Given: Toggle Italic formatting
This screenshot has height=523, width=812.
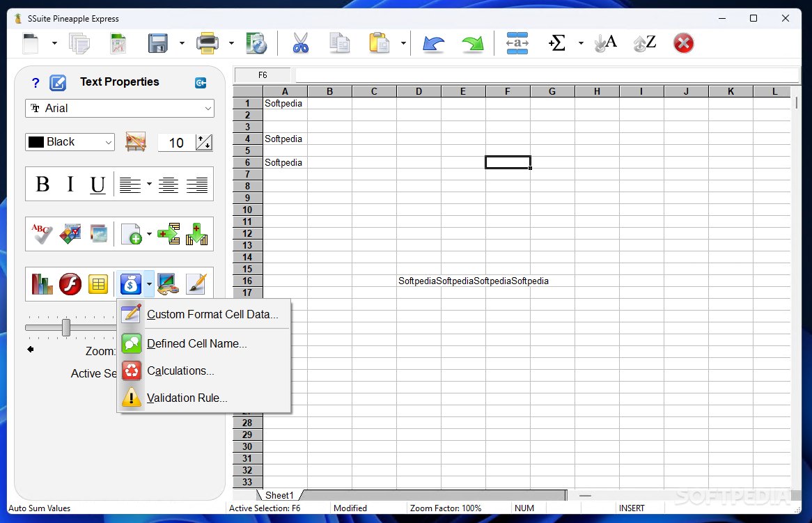Looking at the screenshot, I should [x=70, y=185].
